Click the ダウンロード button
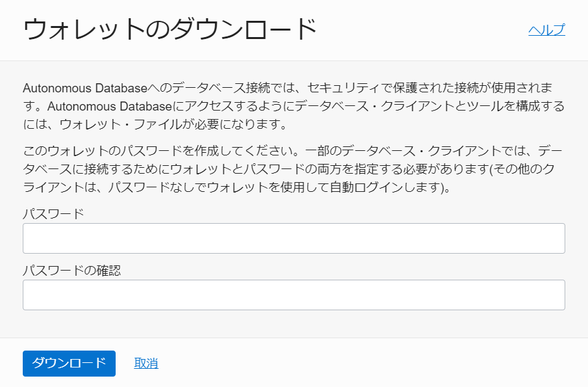Image resolution: width=588 pixels, height=387 pixels. (x=69, y=364)
